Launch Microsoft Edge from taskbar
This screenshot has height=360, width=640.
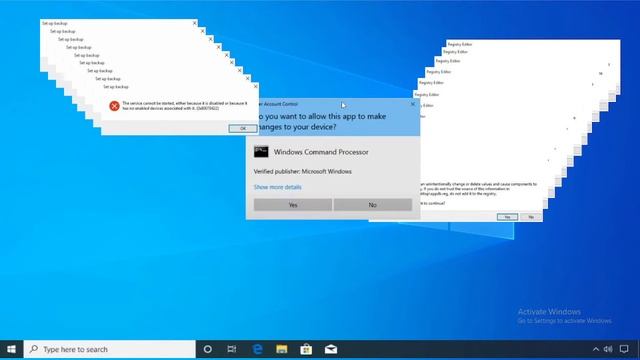[x=257, y=349]
